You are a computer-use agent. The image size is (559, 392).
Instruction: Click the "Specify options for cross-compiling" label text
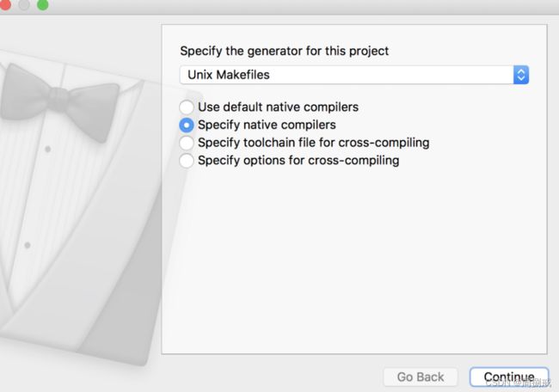tap(298, 161)
